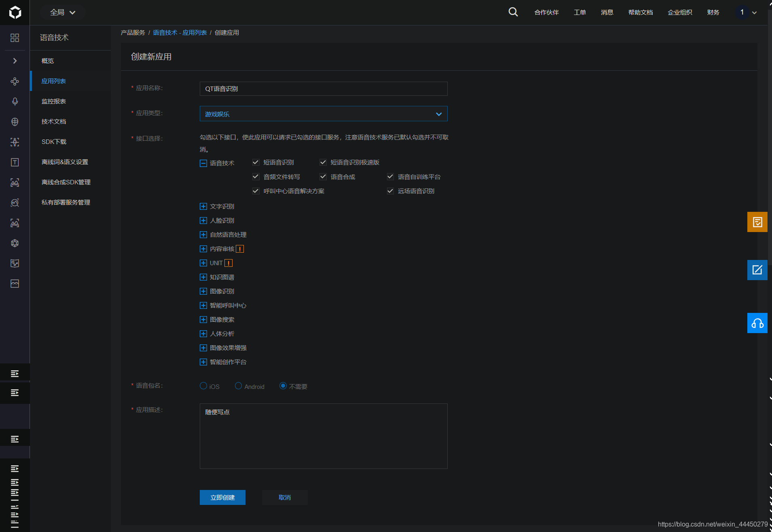Expand the 图像搜索 group
772x532 pixels.
pos(203,320)
